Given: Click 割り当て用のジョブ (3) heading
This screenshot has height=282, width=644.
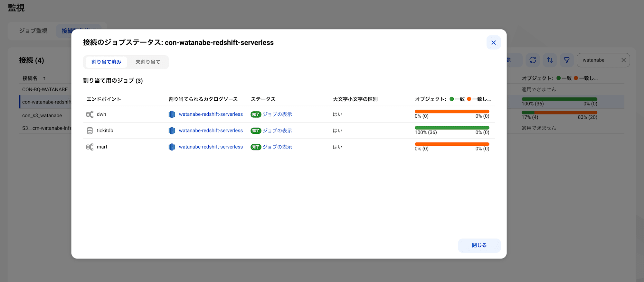Looking at the screenshot, I should click(x=113, y=81).
